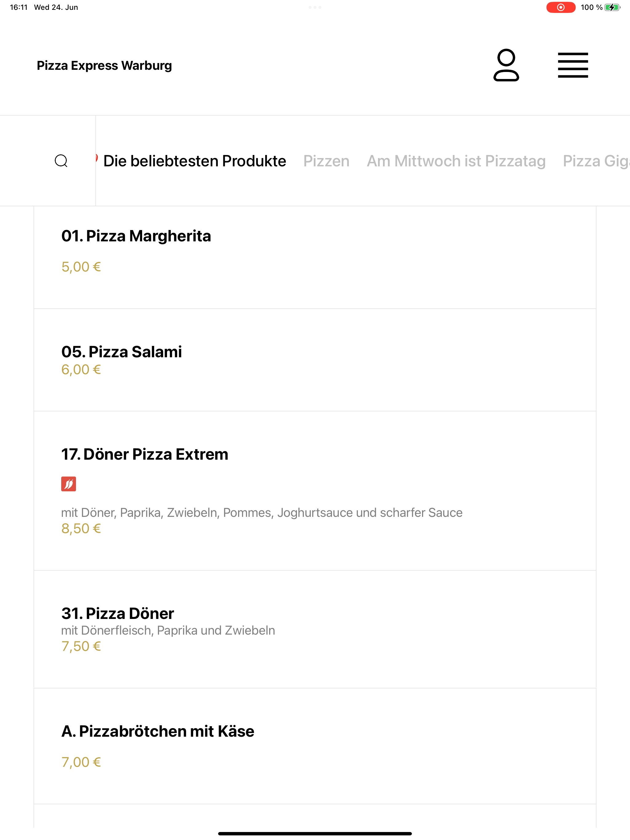Tap the red screen recording indicator

(560, 7)
